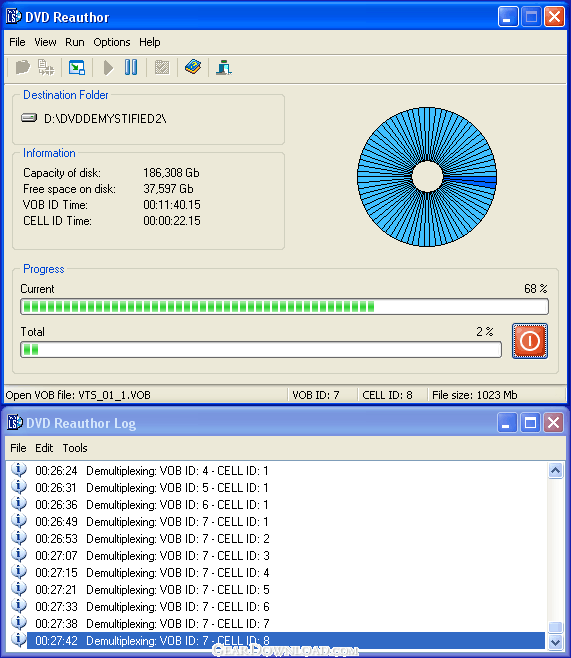This screenshot has height=658, width=571.
Task: Select log row 00:27:33 CELL ID: 6
Action: (x=286, y=607)
